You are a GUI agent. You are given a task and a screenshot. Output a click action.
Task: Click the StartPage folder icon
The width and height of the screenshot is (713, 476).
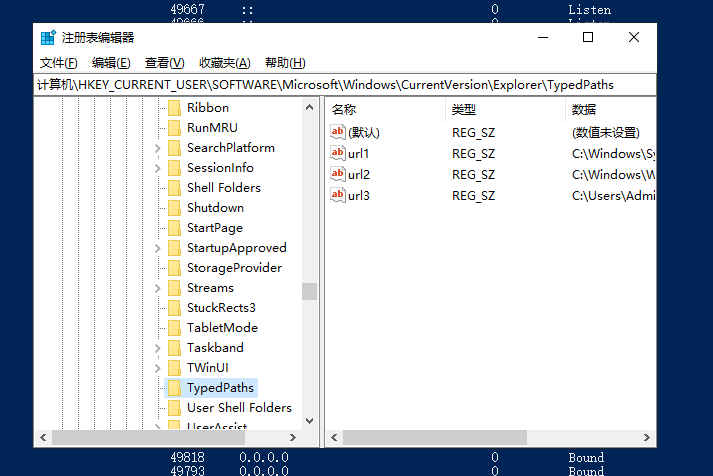(x=175, y=228)
